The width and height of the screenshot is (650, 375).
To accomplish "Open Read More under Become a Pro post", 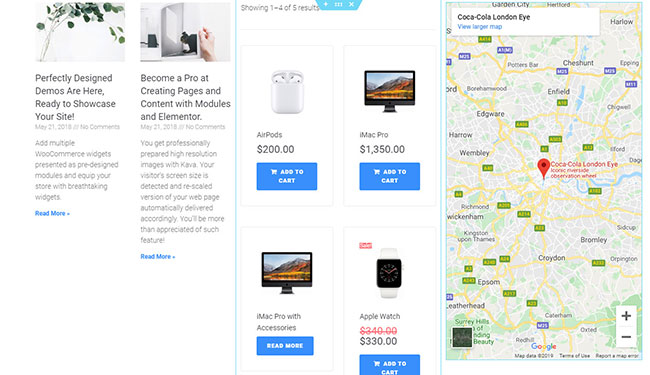I will 158,256.
